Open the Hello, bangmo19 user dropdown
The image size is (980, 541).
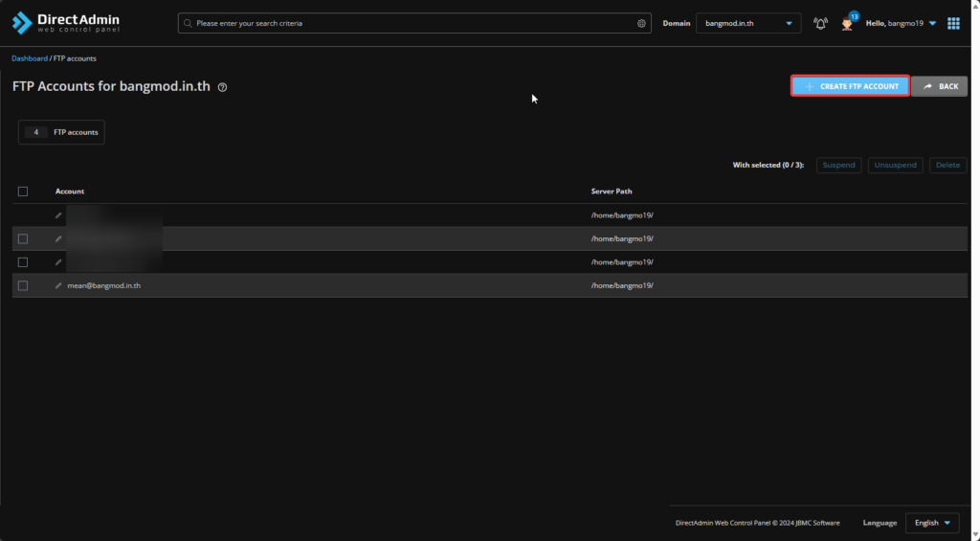click(901, 23)
